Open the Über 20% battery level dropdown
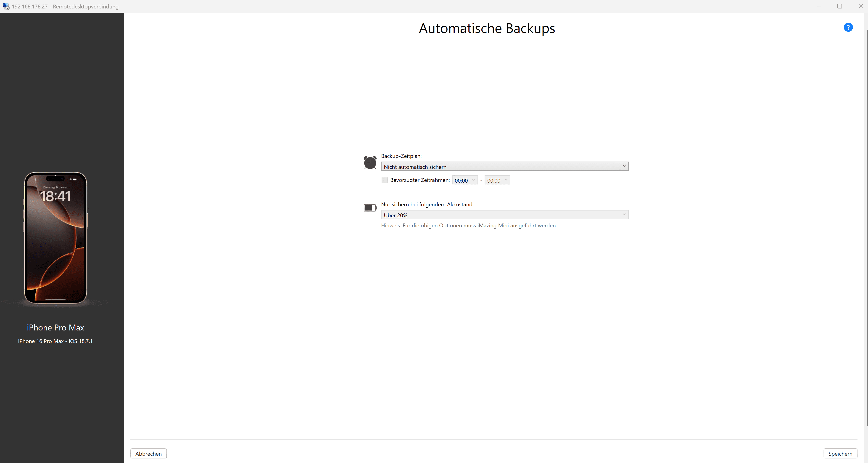The width and height of the screenshot is (868, 463). 504,215
